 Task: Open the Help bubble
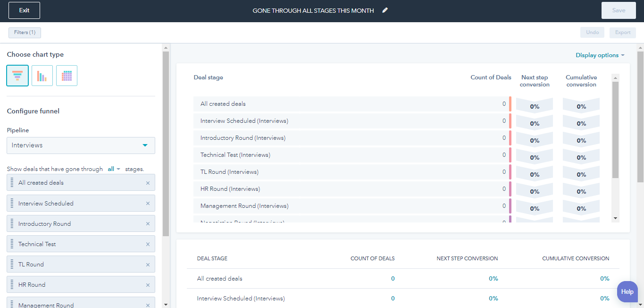(x=627, y=292)
